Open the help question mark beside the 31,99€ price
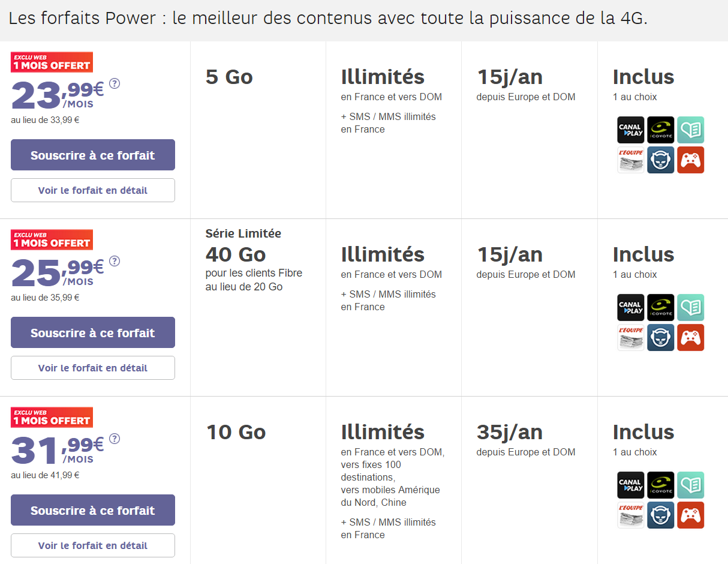Viewport: 728px width, 564px height. point(115,439)
